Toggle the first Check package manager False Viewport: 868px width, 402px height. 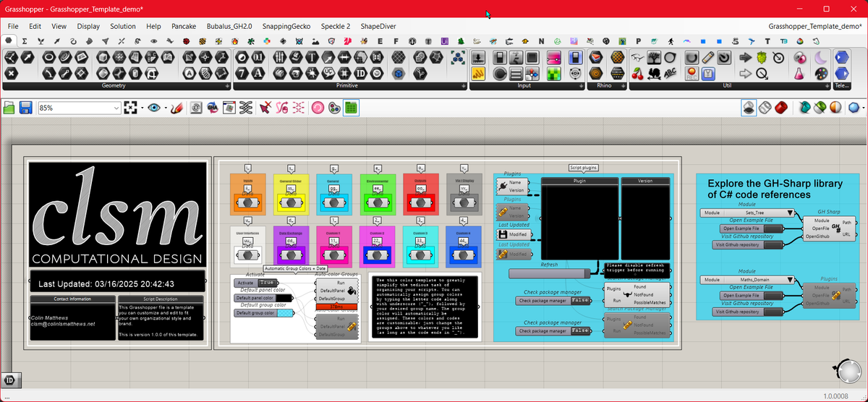click(x=580, y=300)
